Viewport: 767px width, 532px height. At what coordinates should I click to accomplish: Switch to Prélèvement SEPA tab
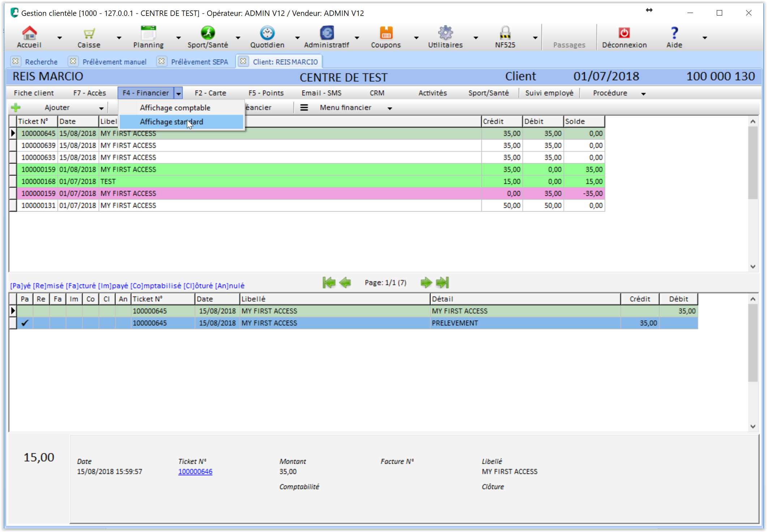pyautogui.click(x=200, y=62)
